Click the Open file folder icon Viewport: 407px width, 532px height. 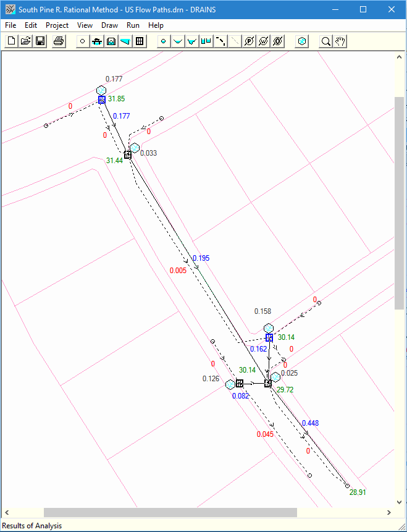[26, 41]
